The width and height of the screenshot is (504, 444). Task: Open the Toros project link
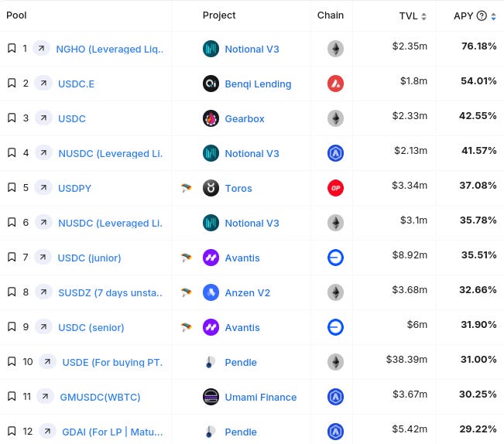(x=238, y=189)
